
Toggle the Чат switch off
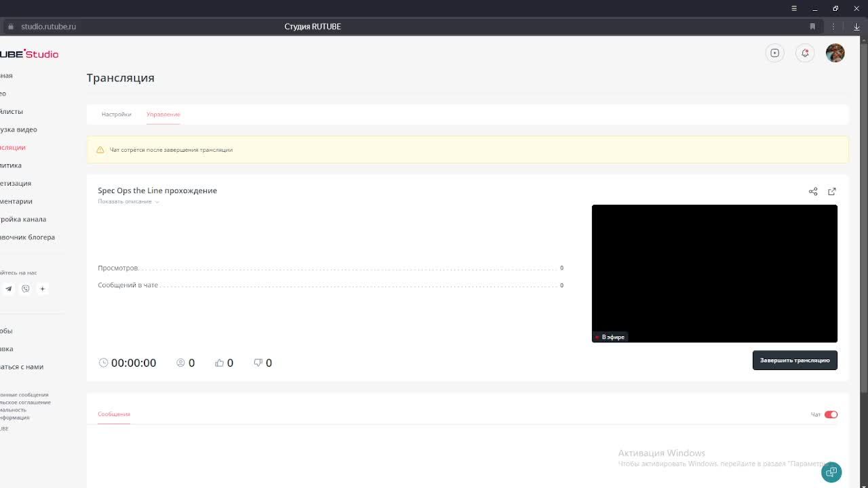pos(831,415)
